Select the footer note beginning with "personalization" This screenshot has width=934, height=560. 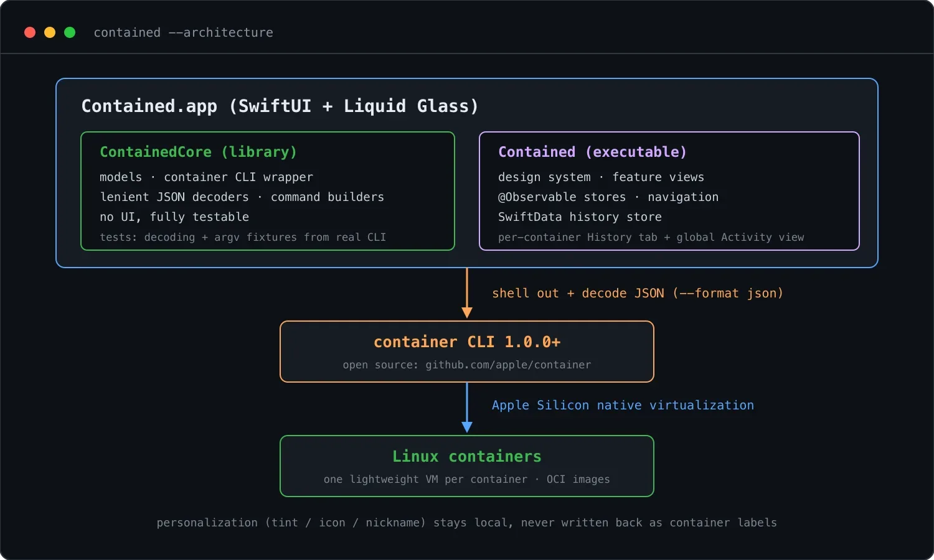(467, 523)
